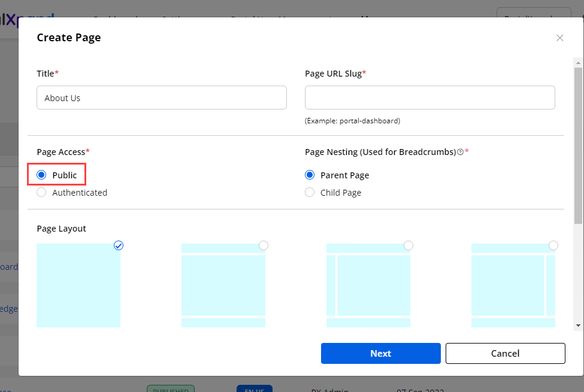
Task: Click the Title input field
Action: coord(162,98)
